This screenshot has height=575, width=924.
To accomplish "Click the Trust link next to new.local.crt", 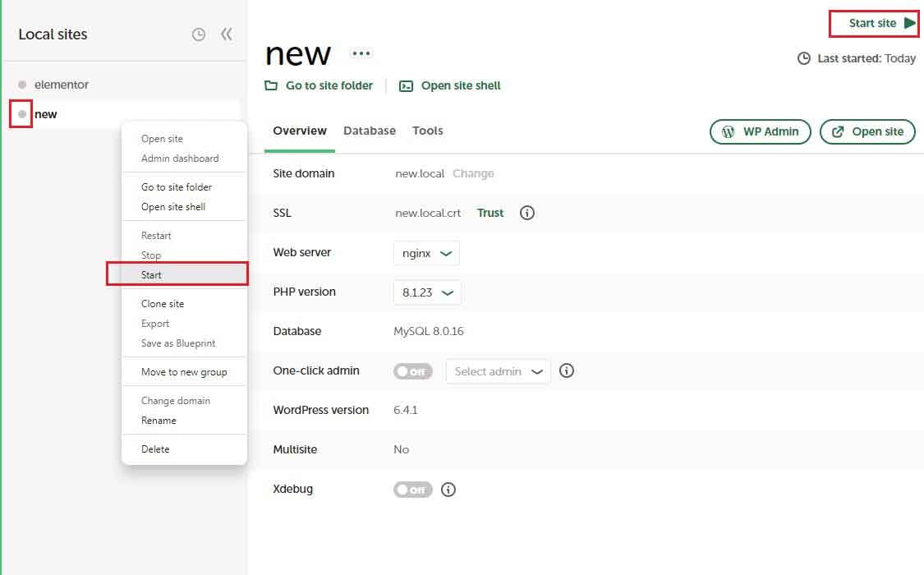I will (x=490, y=213).
